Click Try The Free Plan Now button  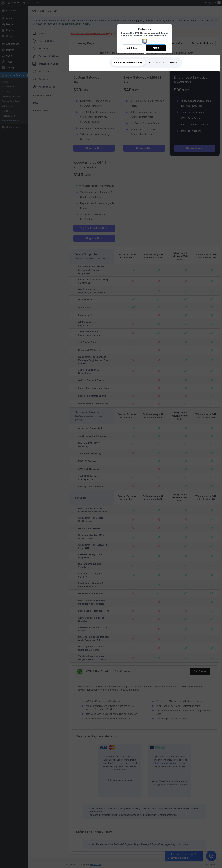pos(94,228)
